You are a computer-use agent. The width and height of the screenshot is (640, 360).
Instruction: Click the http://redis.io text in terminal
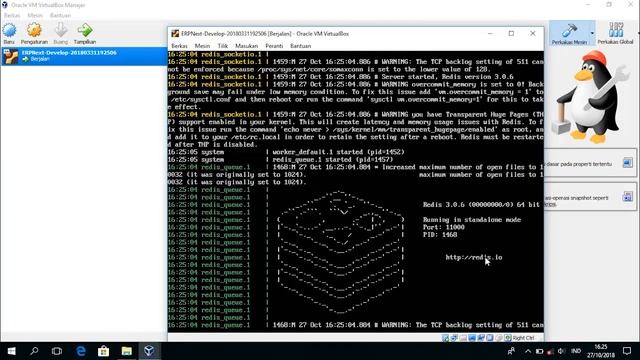click(x=474, y=257)
